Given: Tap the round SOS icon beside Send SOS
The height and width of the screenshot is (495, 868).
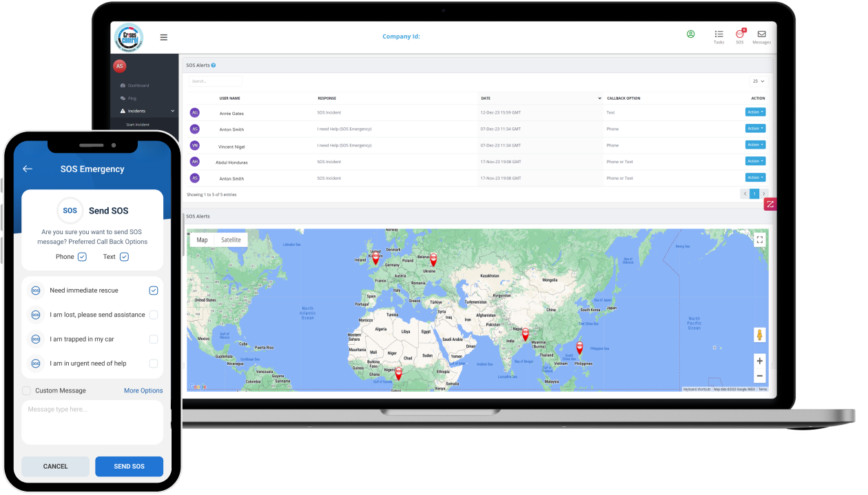Looking at the screenshot, I should (x=70, y=211).
